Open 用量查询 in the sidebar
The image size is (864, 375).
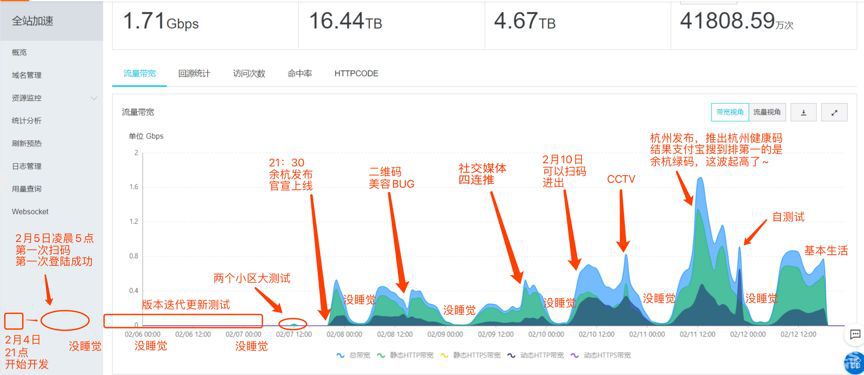tap(26, 188)
